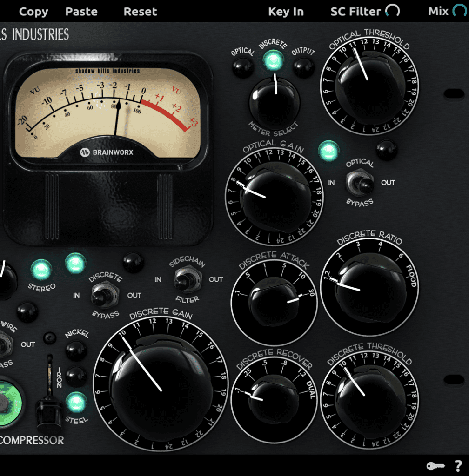469x476 pixels.
Task: Toggle the Key In option
Action: [286, 12]
